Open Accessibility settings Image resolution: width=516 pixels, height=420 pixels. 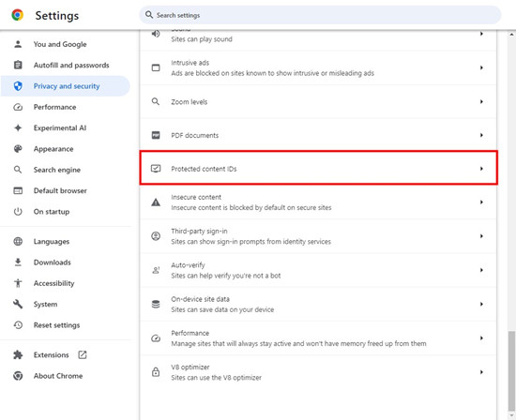pos(65,283)
